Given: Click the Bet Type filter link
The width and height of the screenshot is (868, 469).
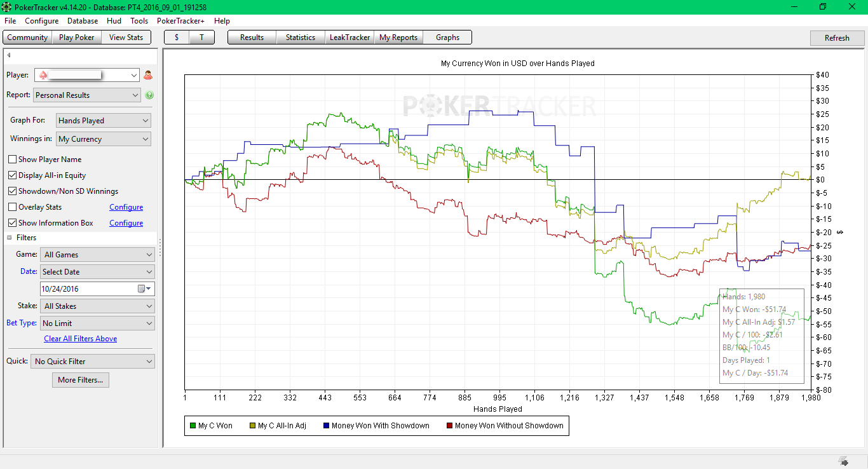Looking at the screenshot, I should (x=22, y=323).
